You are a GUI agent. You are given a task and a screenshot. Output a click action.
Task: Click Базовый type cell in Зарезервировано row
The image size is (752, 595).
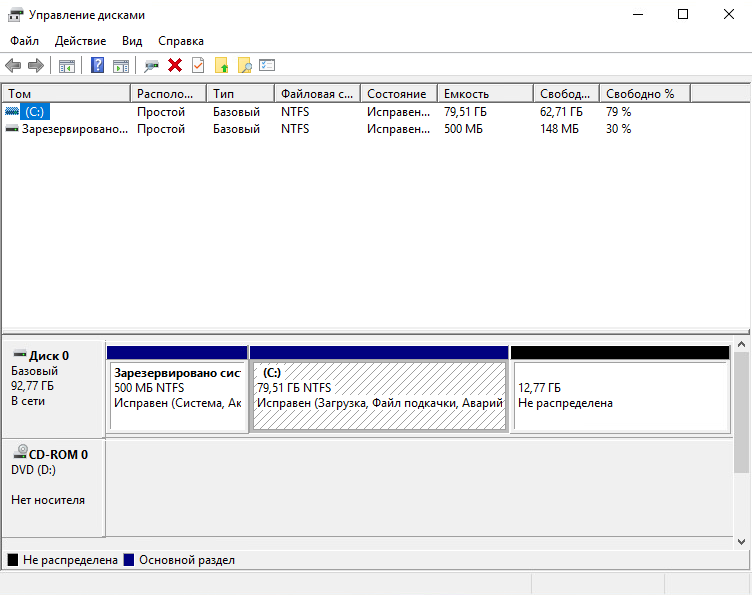pos(236,129)
